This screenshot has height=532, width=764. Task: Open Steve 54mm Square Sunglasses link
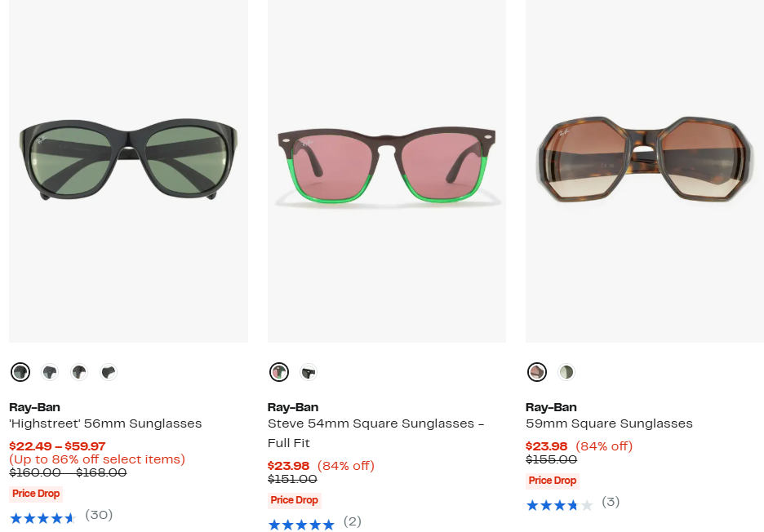pos(375,424)
